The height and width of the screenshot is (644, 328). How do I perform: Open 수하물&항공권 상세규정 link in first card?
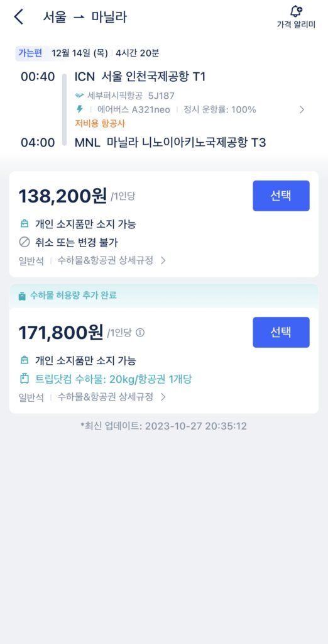click(x=105, y=260)
